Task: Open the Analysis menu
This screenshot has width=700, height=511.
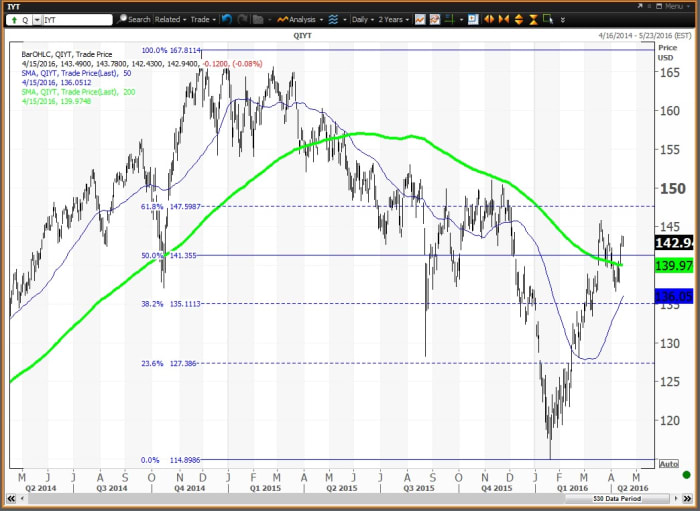Action: click(300, 20)
